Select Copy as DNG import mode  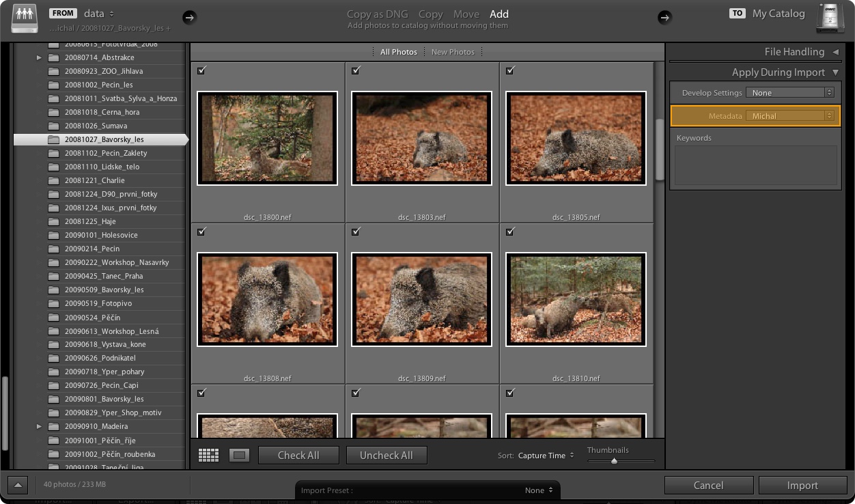click(378, 14)
